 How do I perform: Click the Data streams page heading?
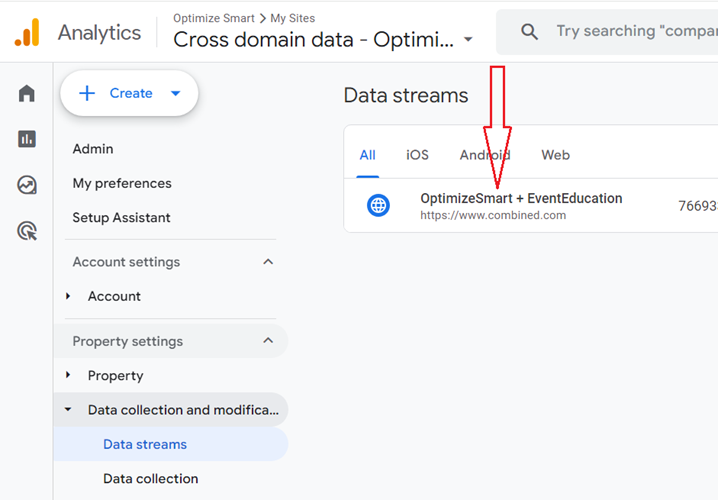[x=406, y=96]
